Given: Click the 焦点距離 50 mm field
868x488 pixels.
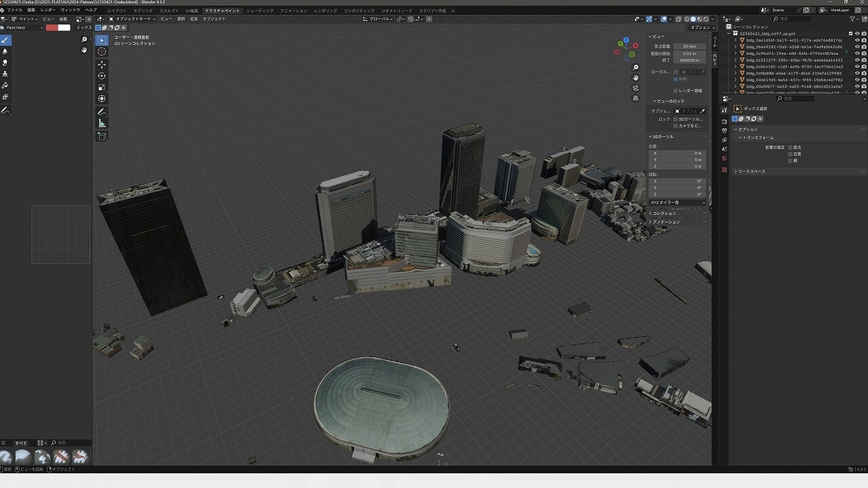Looking at the screenshot, I should (689, 46).
